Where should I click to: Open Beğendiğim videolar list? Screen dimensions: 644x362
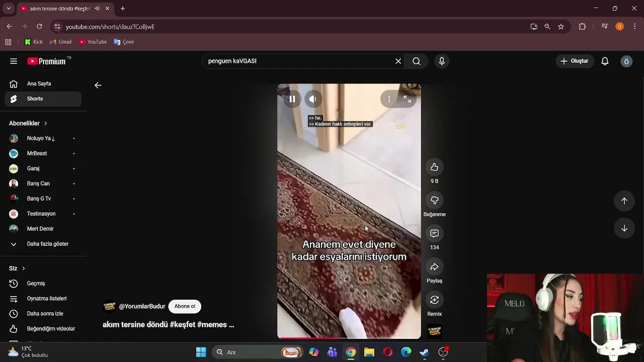pos(43,329)
